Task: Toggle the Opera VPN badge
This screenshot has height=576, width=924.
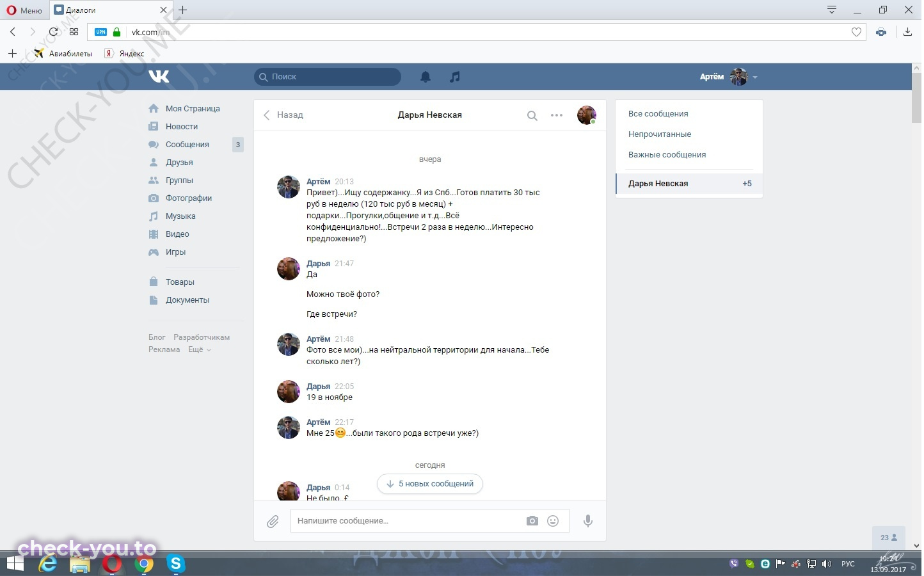Action: click(101, 32)
